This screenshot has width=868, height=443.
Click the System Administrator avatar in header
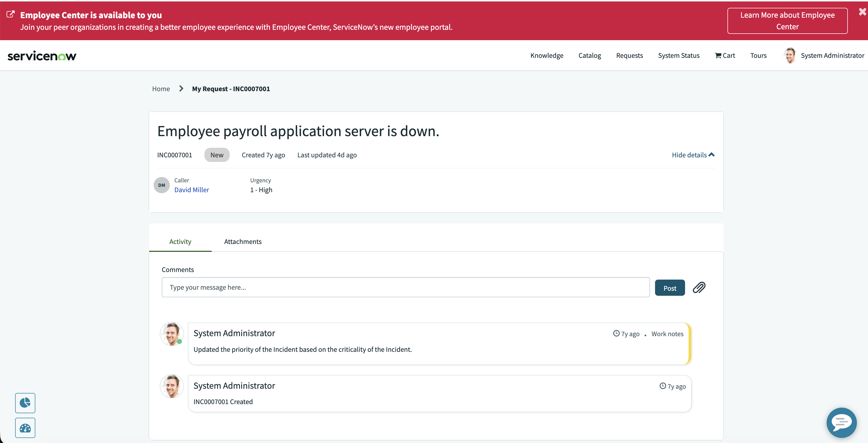(x=790, y=55)
